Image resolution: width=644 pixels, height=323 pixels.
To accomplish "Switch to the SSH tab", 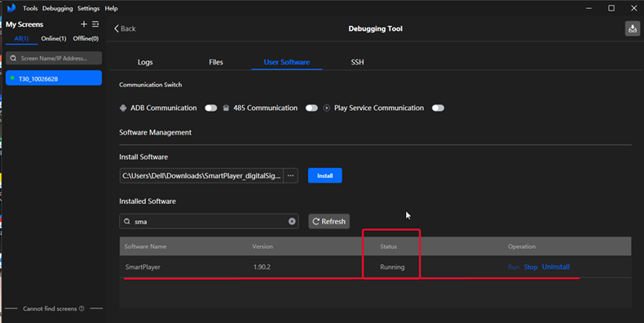I will (x=357, y=62).
